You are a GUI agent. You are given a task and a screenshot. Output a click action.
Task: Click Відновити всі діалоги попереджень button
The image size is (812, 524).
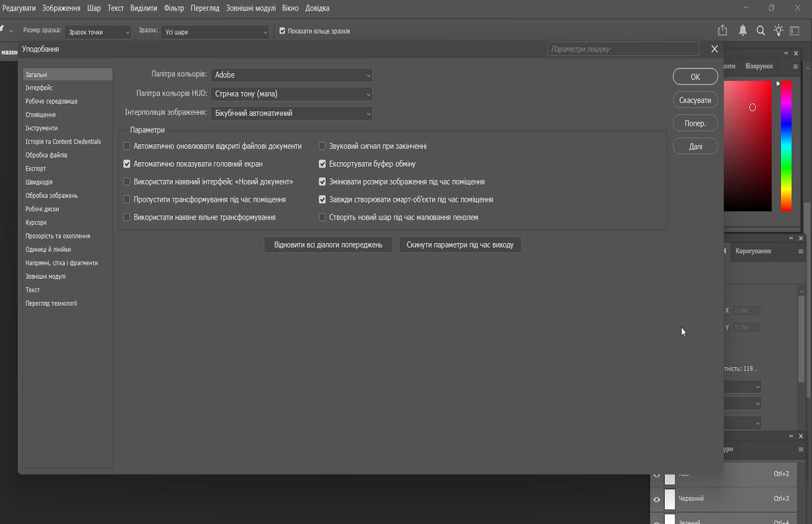328,245
